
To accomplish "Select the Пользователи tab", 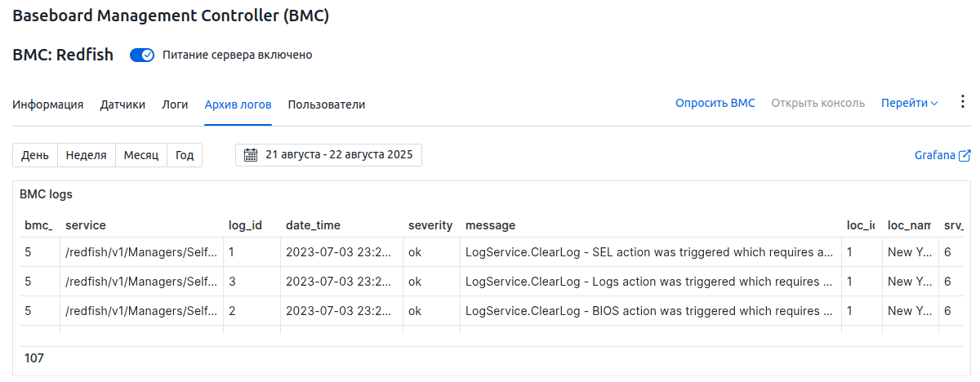I will point(327,104).
